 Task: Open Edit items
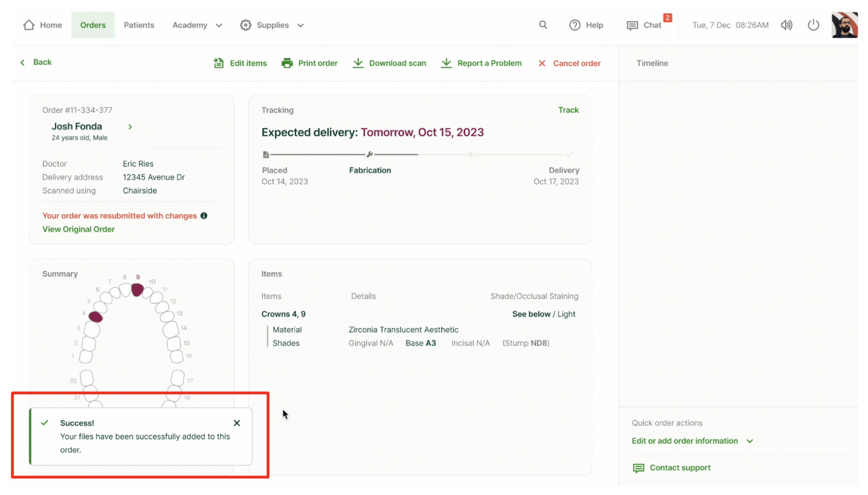tap(240, 63)
